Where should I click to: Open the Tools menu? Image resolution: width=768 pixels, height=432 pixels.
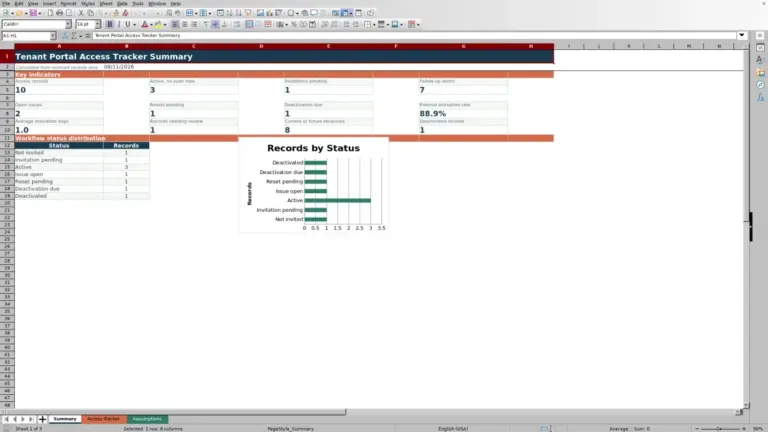pyautogui.click(x=138, y=3)
